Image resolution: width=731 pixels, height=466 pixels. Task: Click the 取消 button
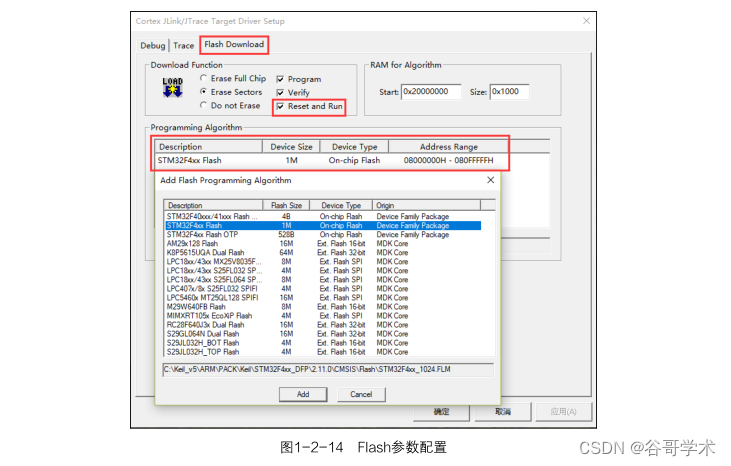pyautogui.click(x=503, y=411)
